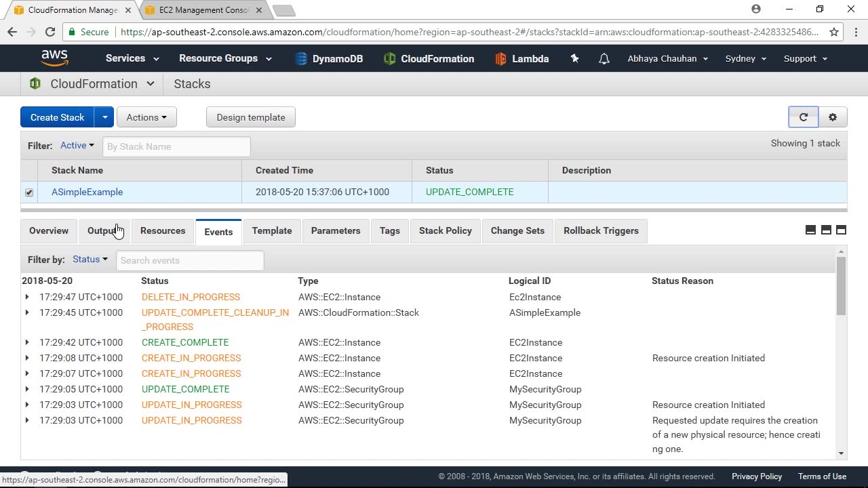Open the notifications bell
868x488 pixels.
click(x=604, y=59)
